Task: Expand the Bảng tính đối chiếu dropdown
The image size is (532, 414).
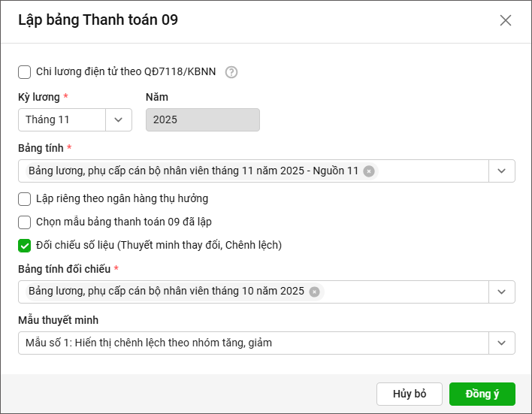Action: pos(502,292)
